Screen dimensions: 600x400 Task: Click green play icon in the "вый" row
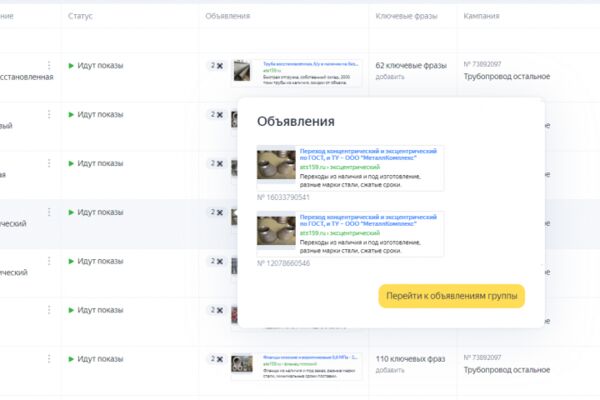pos(71,114)
